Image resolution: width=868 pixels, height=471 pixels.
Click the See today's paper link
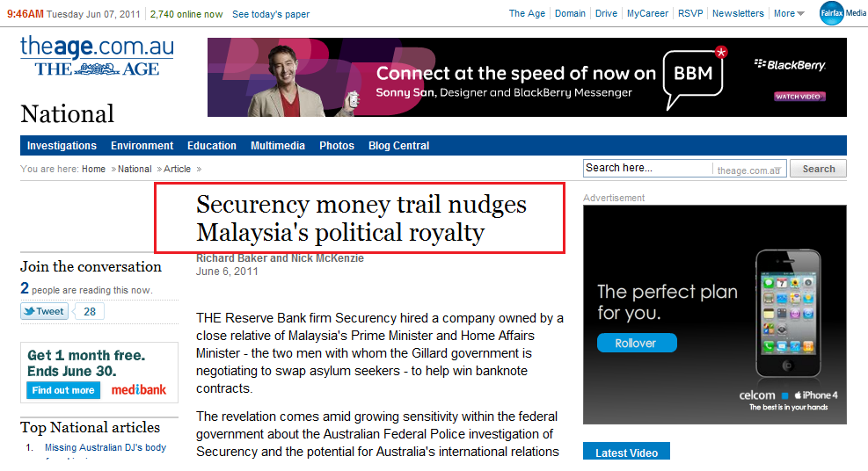point(271,14)
